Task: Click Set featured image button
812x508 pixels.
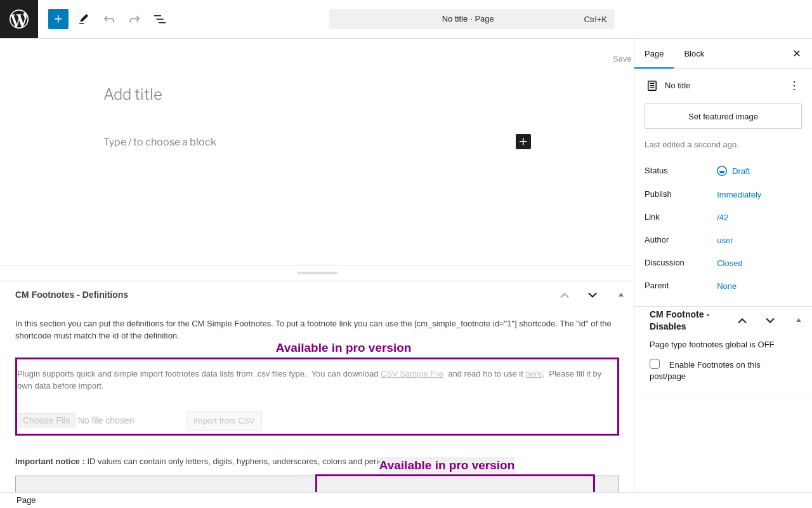Action: pos(723,116)
